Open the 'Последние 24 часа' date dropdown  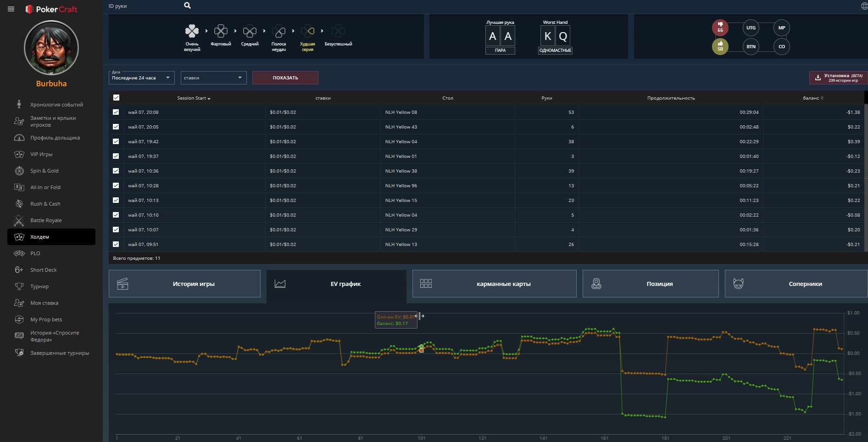pos(141,78)
